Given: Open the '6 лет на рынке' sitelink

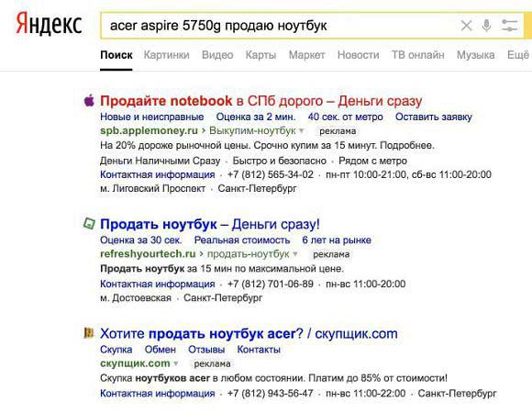Looking at the screenshot, I should point(337,240).
